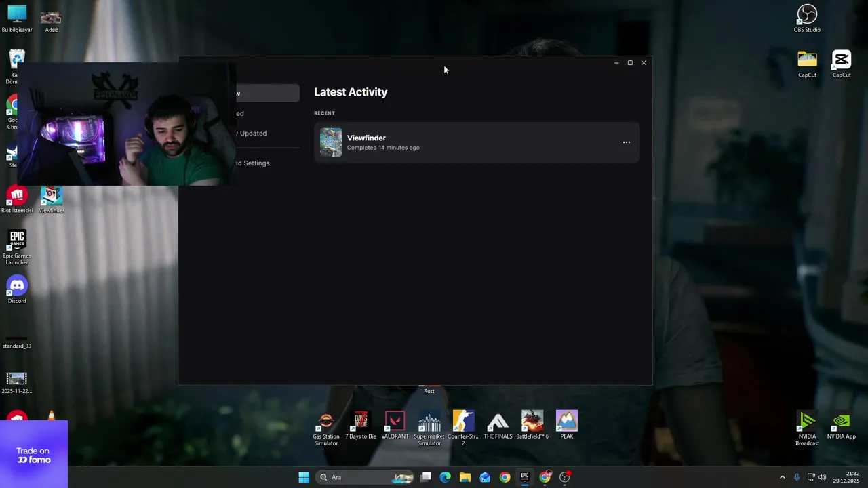Select the Bu bilgisayar desktop icon
Image resolution: width=868 pixels, height=488 pixels.
pyautogui.click(x=17, y=19)
